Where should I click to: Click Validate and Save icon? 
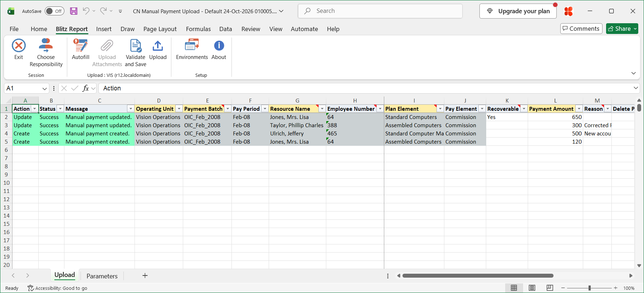coord(136,46)
